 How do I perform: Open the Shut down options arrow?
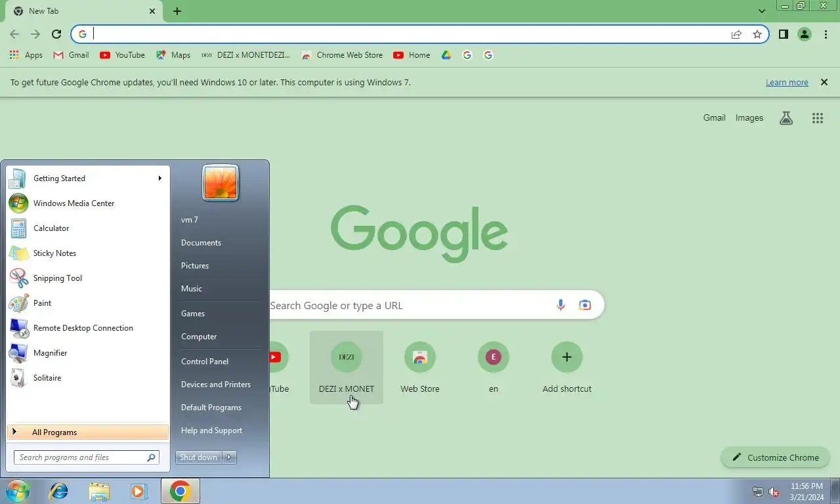(x=229, y=457)
